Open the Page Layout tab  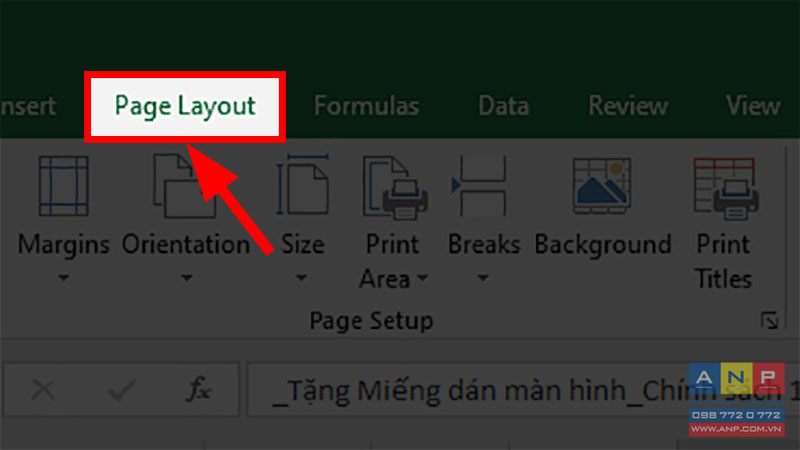(185, 107)
